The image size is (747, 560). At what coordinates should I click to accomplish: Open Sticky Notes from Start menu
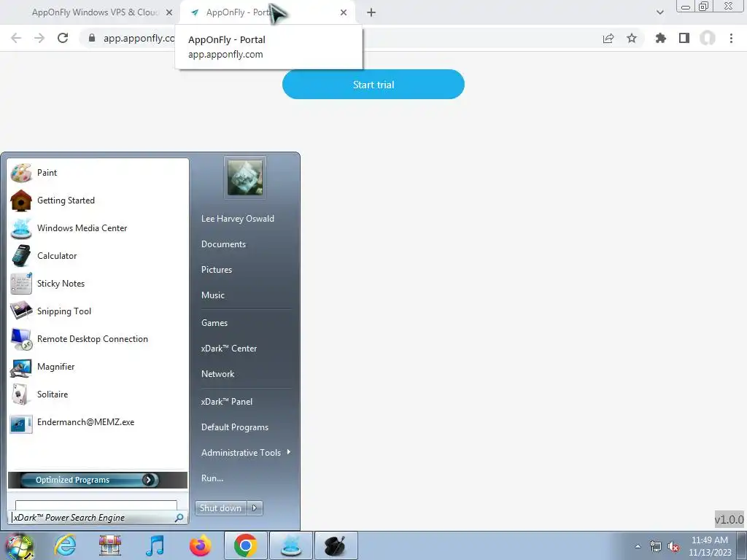(98, 284)
